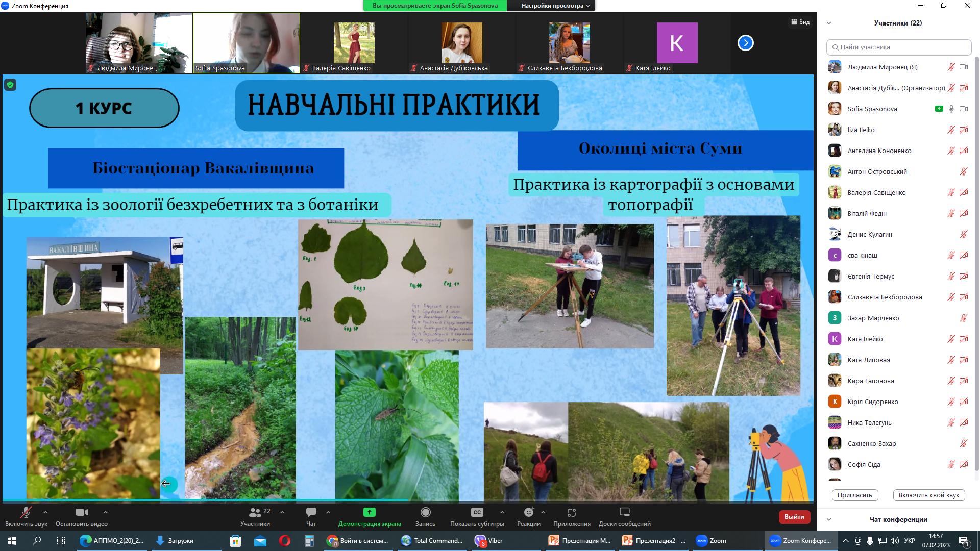The image size is (980, 551).
Task: Toggle the Участники participants panel
Action: pos(255,512)
